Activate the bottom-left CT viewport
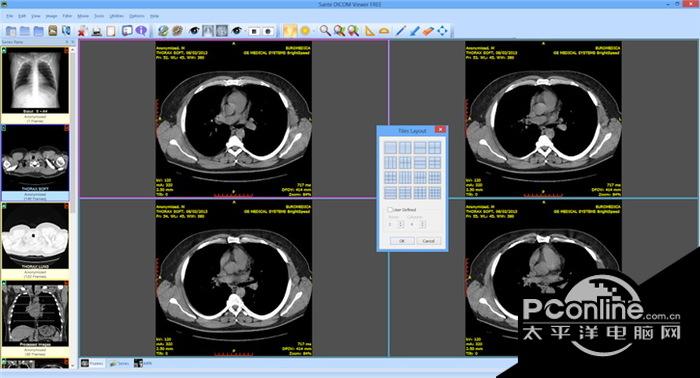This screenshot has width=700, height=378. [x=233, y=278]
